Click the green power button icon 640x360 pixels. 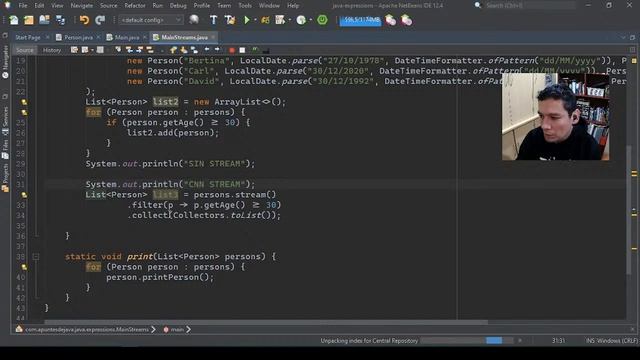[x=322, y=20]
